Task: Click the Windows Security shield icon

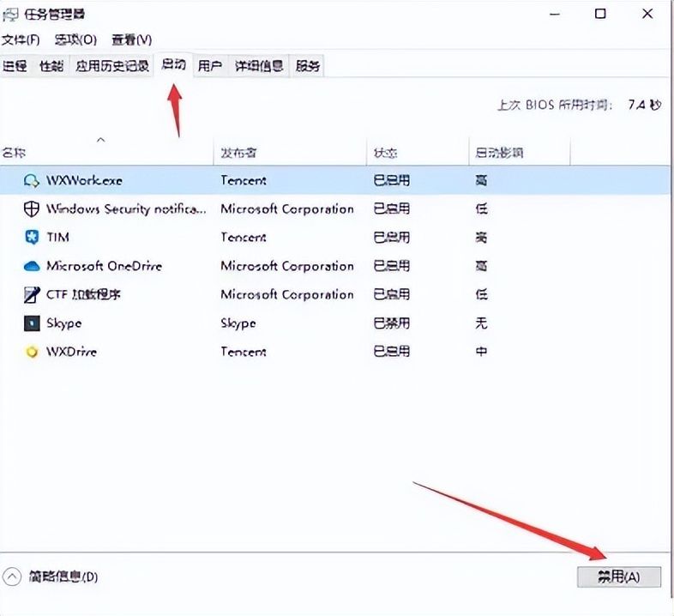Action: [32, 209]
